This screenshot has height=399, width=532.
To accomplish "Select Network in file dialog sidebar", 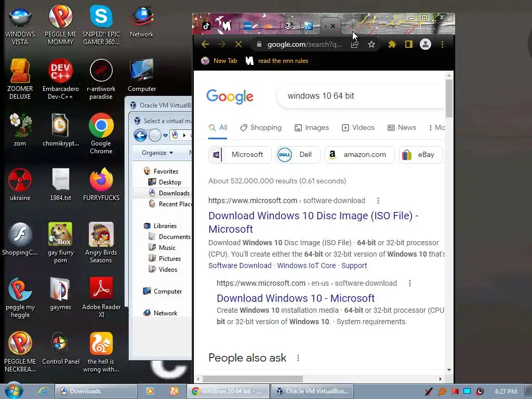I will (x=160, y=313).
